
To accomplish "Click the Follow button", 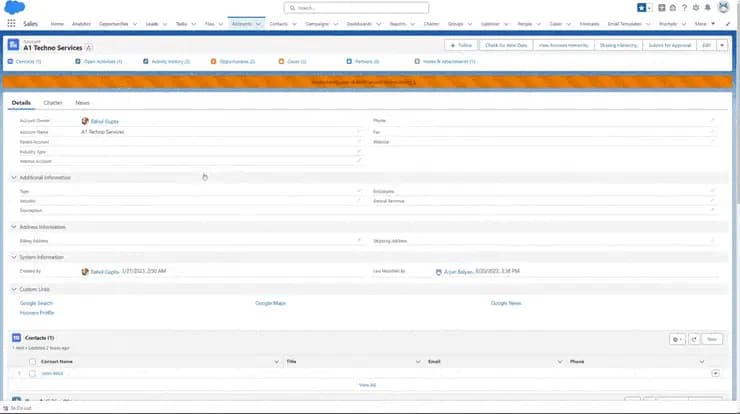I will click(460, 45).
